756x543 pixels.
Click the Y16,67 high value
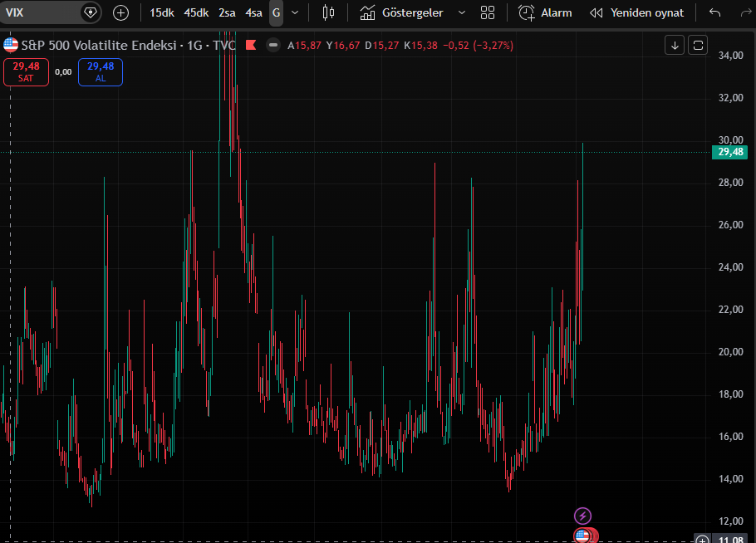coord(343,46)
